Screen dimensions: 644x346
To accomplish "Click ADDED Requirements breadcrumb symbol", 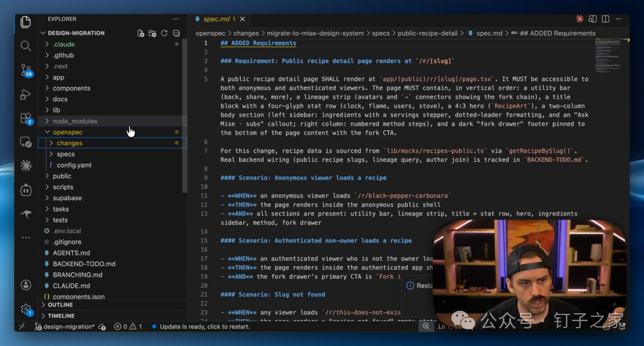I will [x=558, y=33].
